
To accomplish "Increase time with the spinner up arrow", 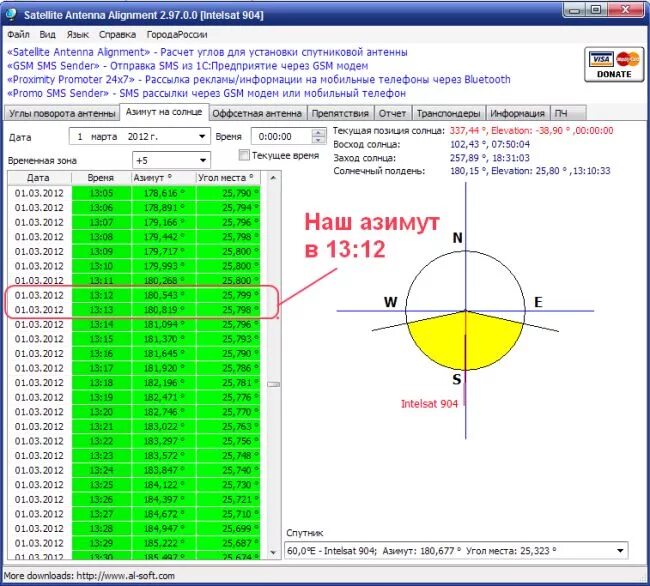I will pos(318,133).
